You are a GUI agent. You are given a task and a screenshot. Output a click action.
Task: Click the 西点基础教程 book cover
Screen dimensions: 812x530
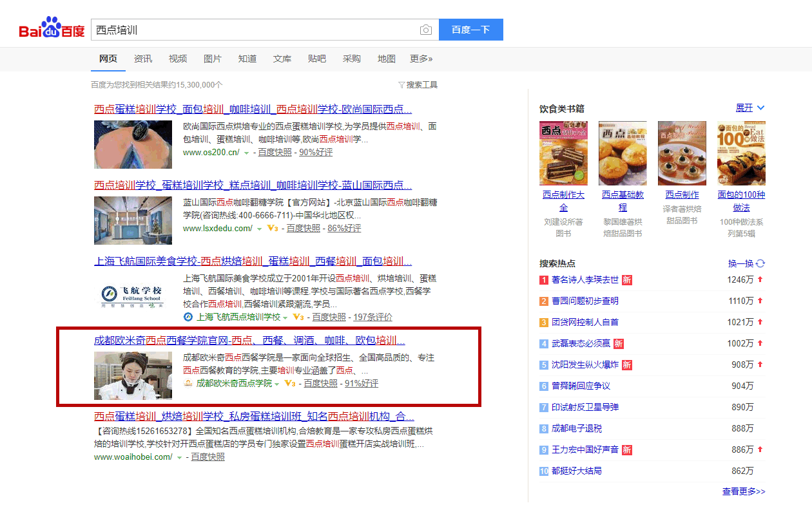[623, 153]
